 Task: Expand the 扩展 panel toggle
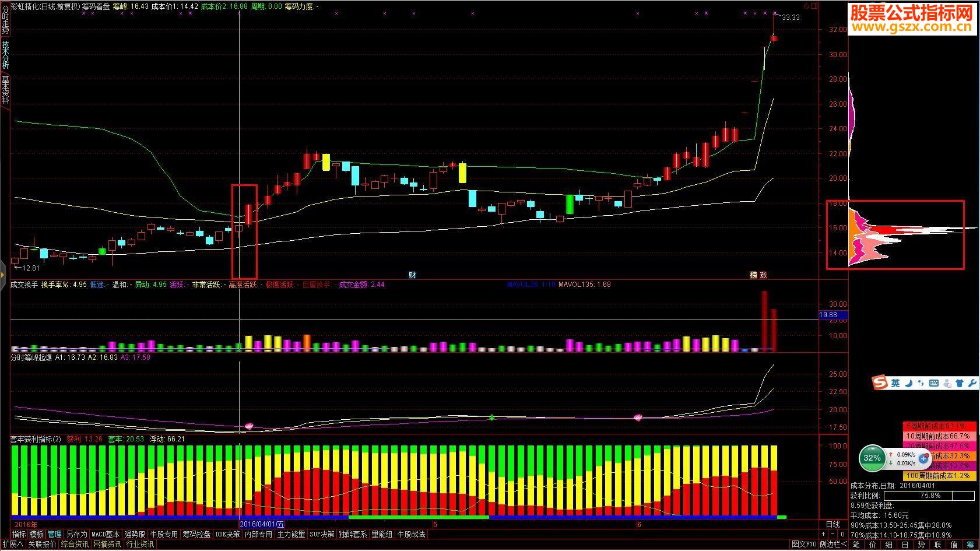click(12, 545)
